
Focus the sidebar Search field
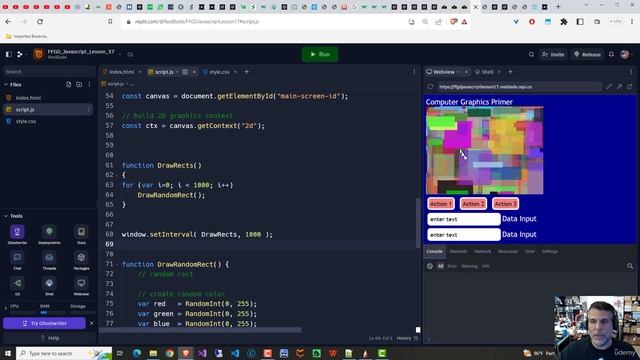(x=48, y=71)
